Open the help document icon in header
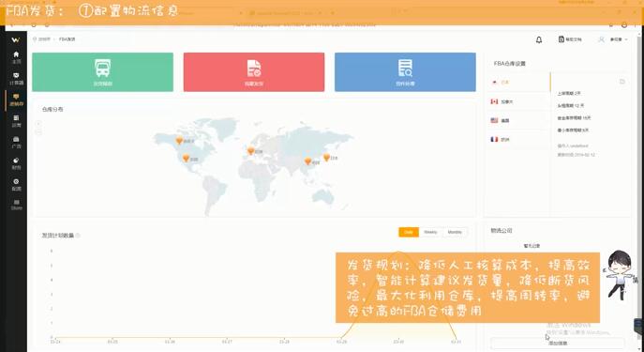Screen dimensions: 644x352 561,39
